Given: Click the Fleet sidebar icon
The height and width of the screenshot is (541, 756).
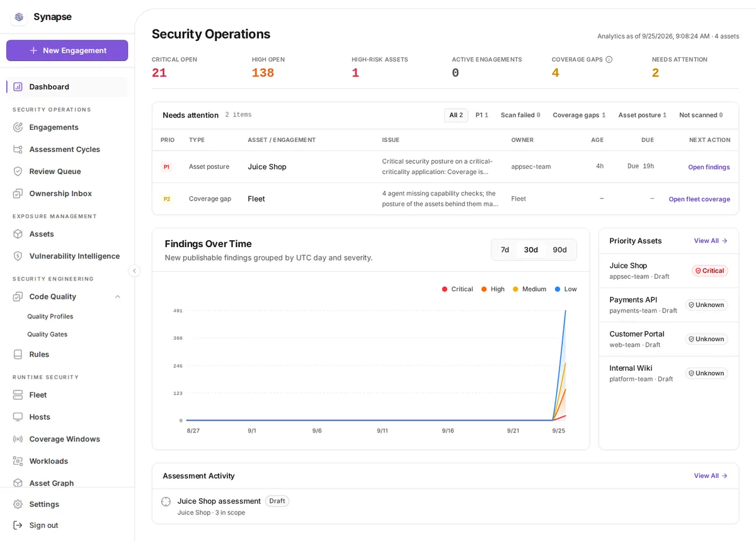Looking at the screenshot, I should 18,395.
